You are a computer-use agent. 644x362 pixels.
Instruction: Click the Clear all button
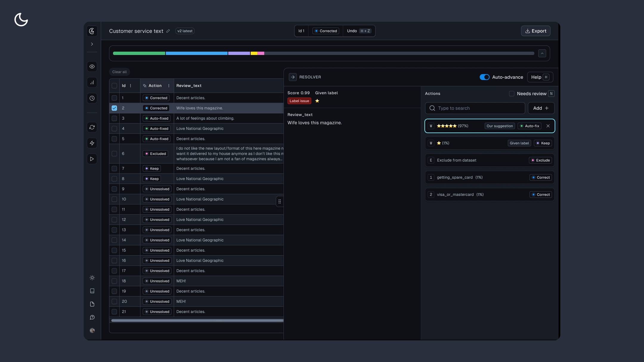[x=119, y=72]
